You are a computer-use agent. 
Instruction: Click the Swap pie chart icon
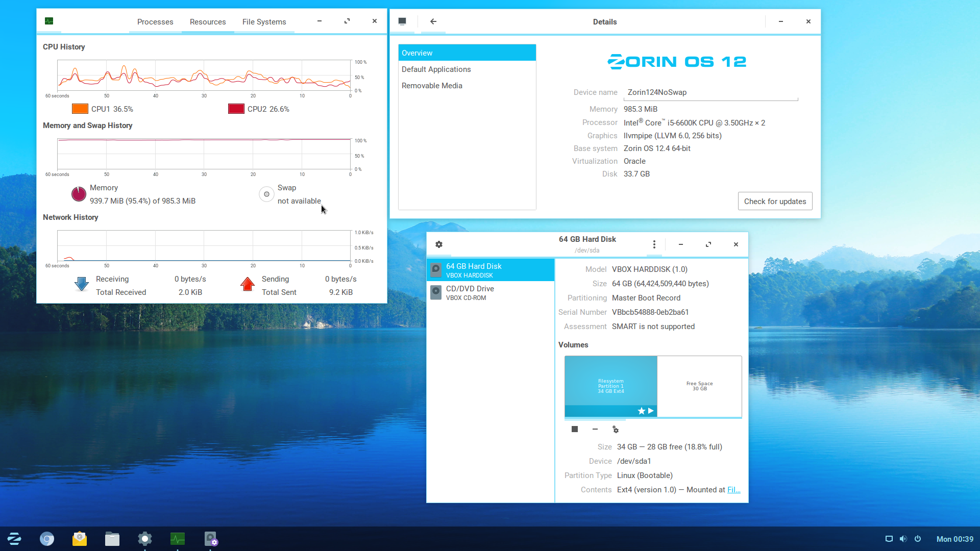pyautogui.click(x=266, y=194)
